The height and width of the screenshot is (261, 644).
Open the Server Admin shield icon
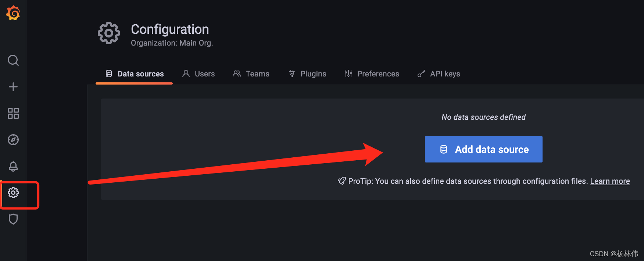click(x=13, y=219)
